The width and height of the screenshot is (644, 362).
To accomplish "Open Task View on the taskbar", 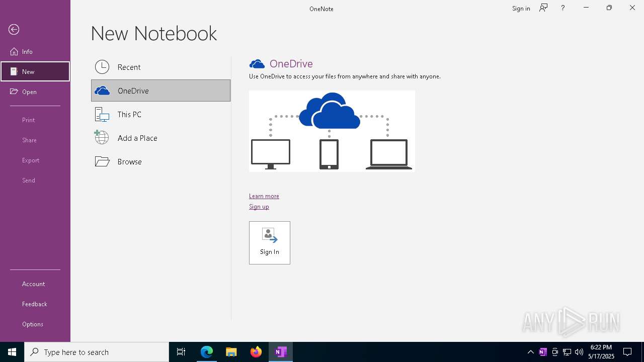I will tap(181, 352).
